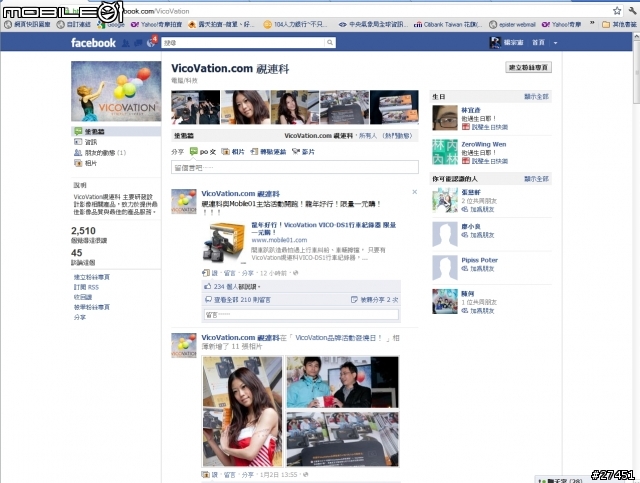The image size is (640, 483).
Task: Open album photo of woman in red
Action: (x=242, y=412)
